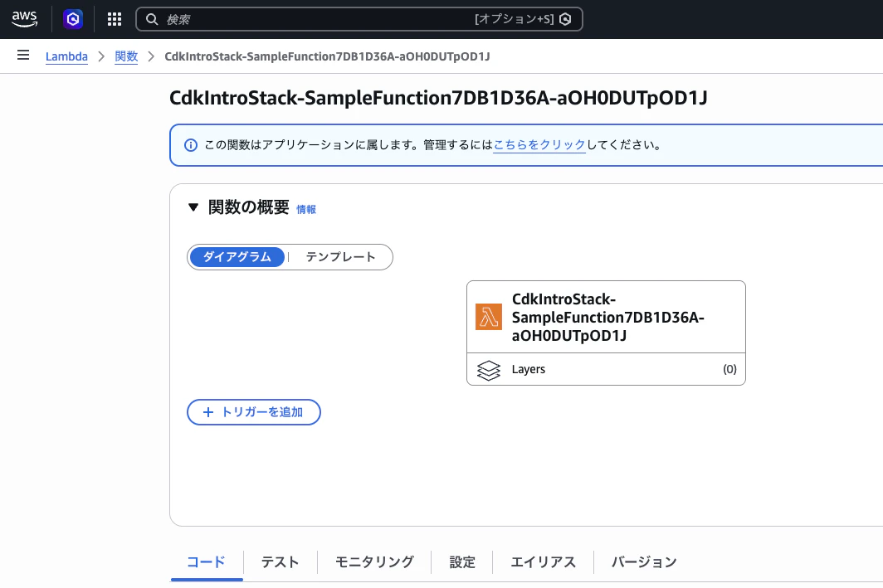Open the 設定 tab
883x588 pixels.
(462, 562)
